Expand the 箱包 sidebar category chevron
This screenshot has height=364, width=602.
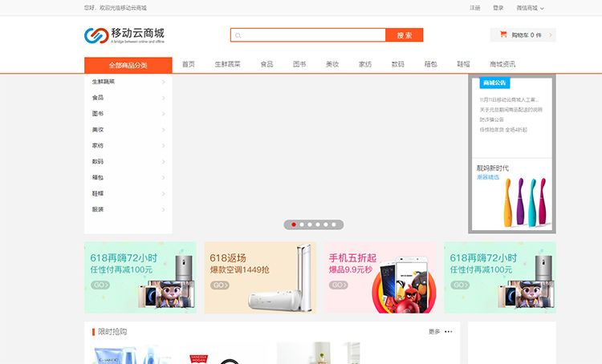163,177
